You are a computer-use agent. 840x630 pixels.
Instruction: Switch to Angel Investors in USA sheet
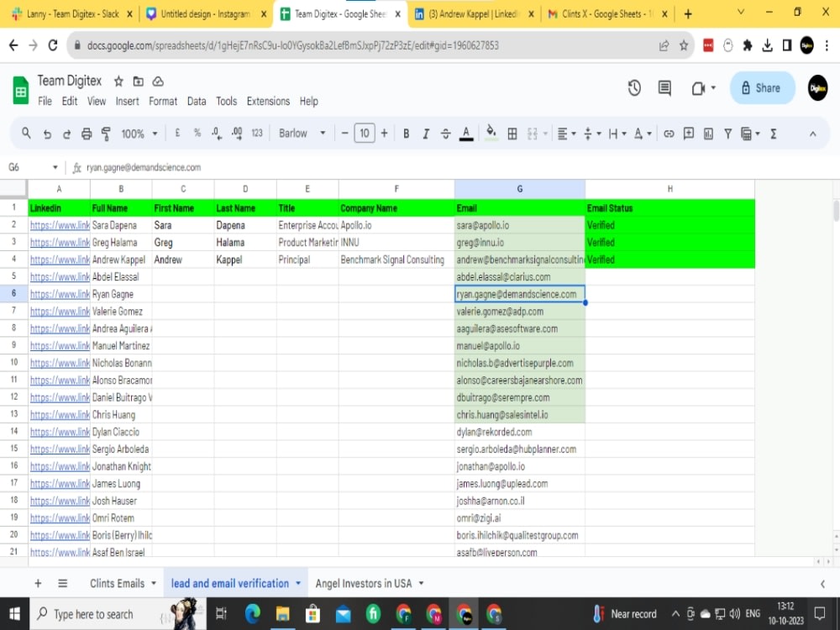[363, 584]
